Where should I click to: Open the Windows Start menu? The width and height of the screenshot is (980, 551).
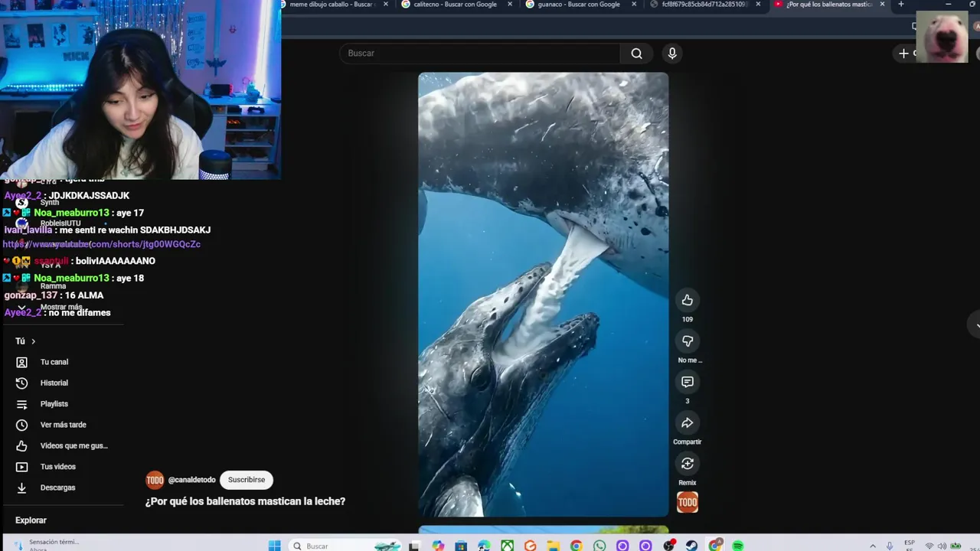click(274, 546)
